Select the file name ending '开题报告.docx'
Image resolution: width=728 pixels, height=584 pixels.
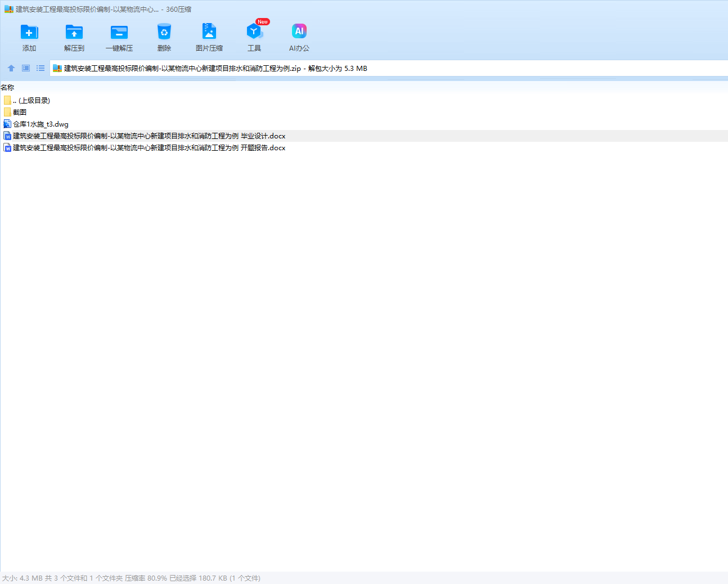click(x=149, y=148)
